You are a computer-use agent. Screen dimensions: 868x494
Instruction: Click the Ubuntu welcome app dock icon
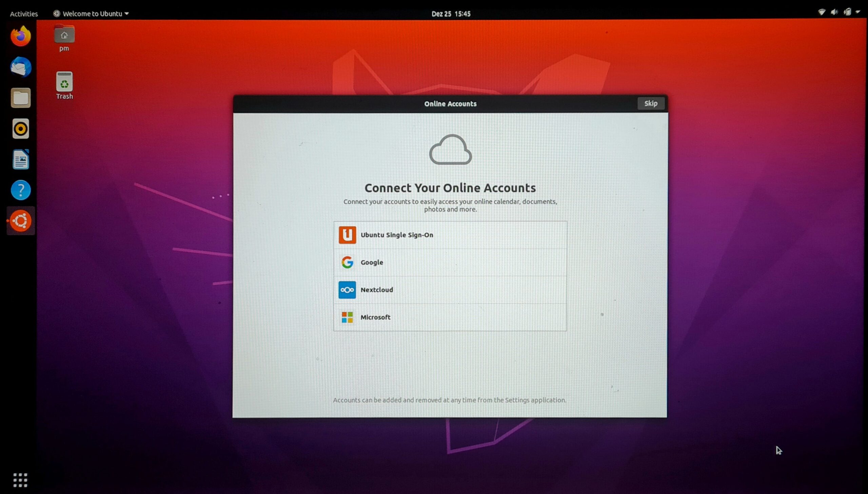[20, 221]
